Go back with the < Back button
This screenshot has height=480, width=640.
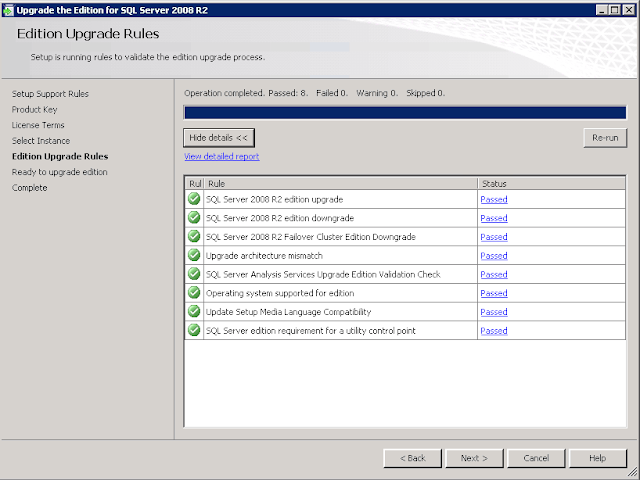coord(413,458)
